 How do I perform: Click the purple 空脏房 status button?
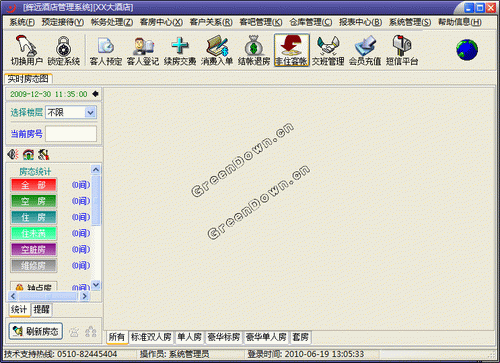click(x=34, y=249)
